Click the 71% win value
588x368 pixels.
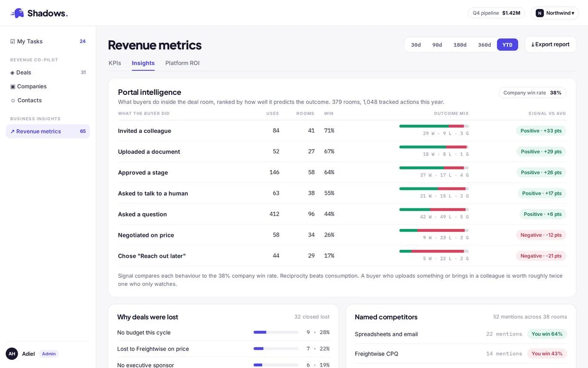tap(329, 131)
